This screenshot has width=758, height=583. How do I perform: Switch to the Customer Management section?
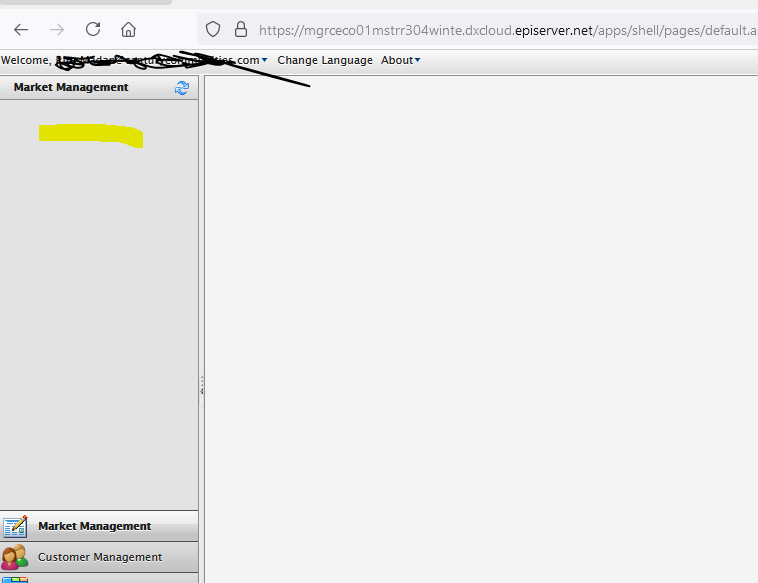100,557
